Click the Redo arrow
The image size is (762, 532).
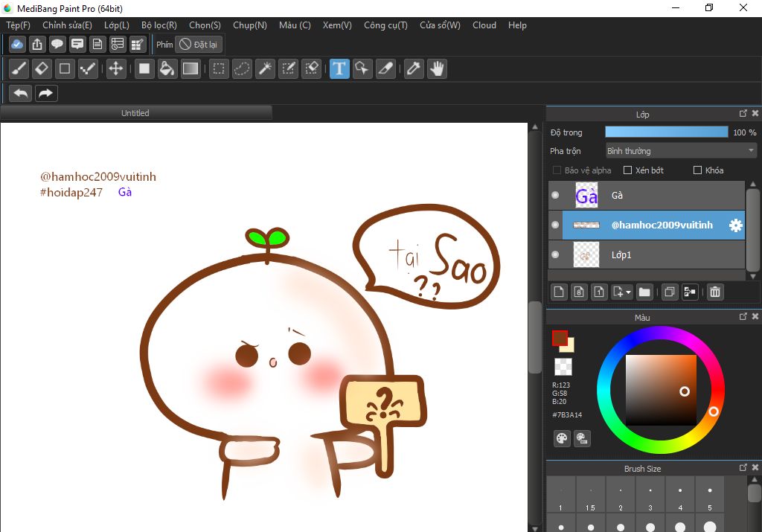click(x=46, y=93)
